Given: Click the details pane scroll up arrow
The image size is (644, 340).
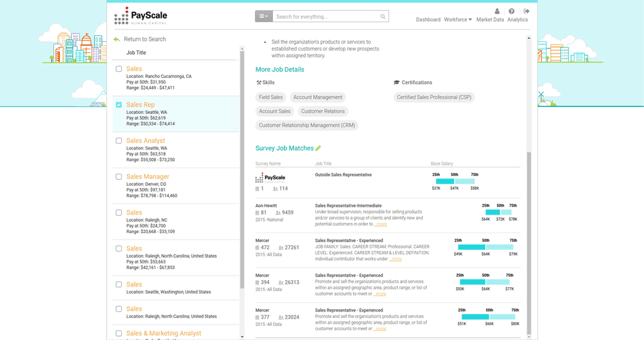Looking at the screenshot, I should click(x=529, y=38).
